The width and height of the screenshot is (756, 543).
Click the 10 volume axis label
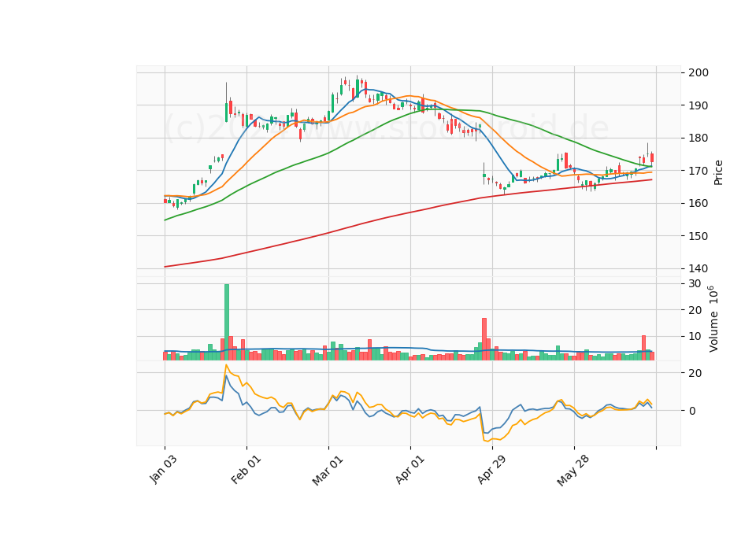[x=695, y=336]
